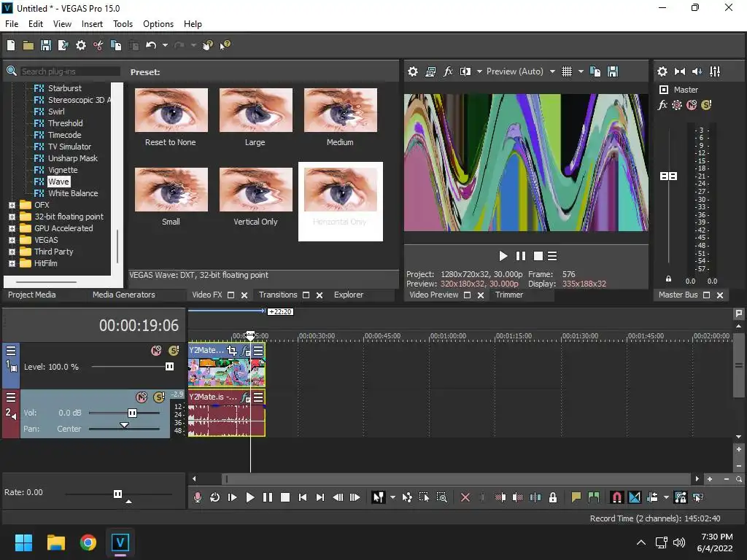Open the Insert menu
Image resolution: width=747 pixels, height=560 pixels.
click(92, 24)
